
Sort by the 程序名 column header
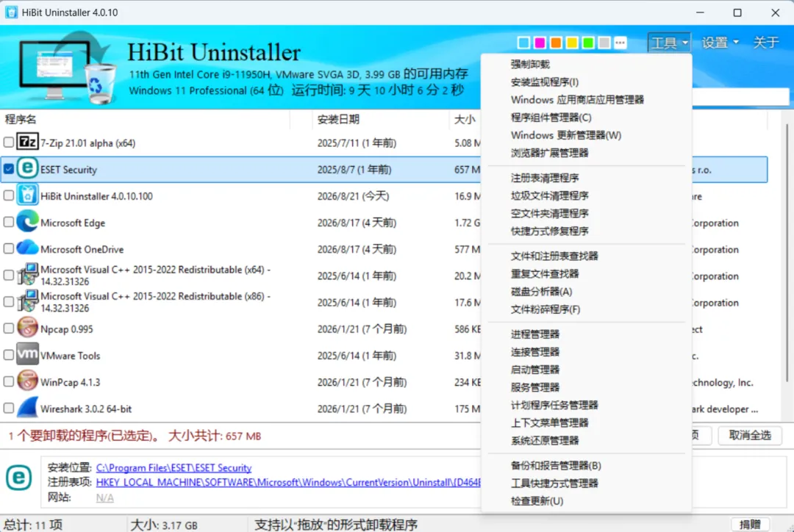[x=146, y=120]
